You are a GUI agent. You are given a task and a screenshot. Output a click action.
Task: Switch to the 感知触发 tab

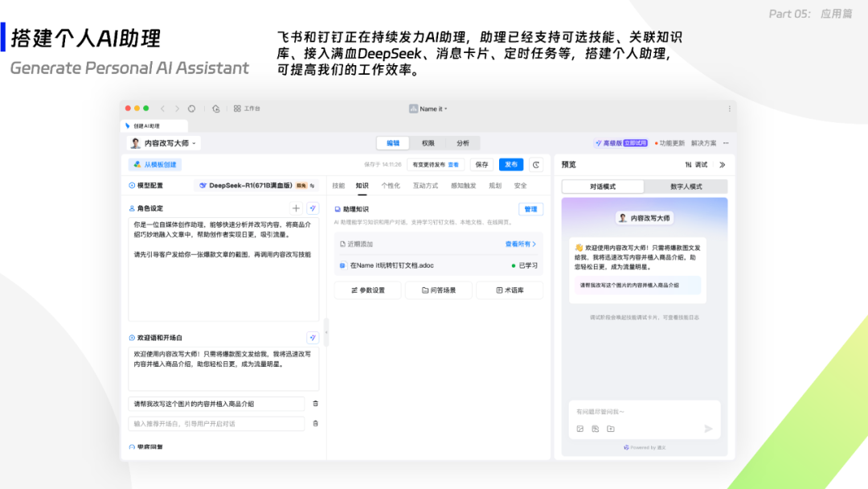coord(464,186)
